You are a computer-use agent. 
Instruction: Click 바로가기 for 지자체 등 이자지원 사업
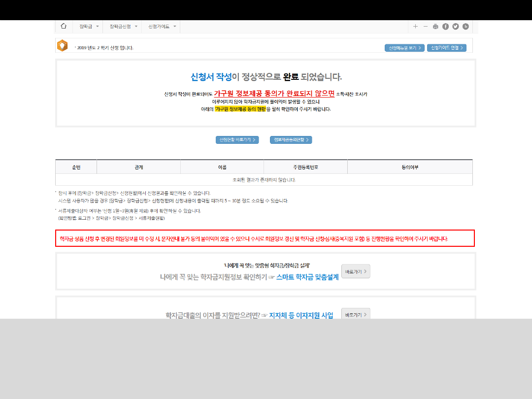click(356, 314)
